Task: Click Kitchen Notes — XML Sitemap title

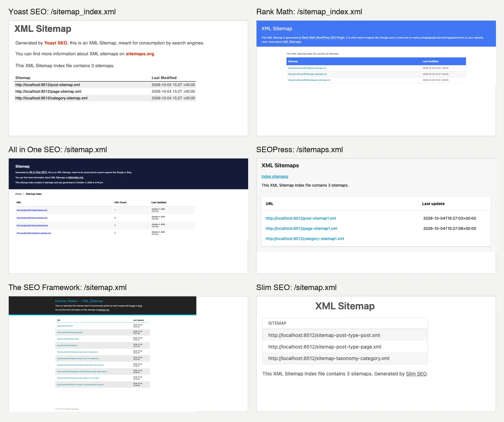Action: 79,301
